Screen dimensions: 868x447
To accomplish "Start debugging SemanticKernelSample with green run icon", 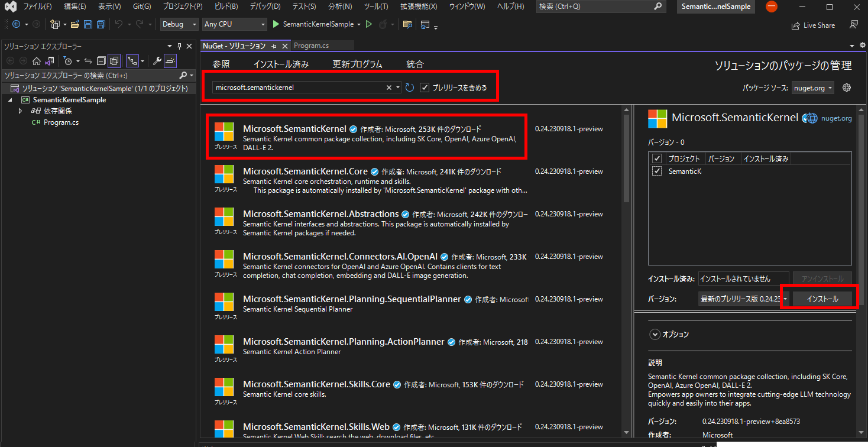I will point(276,24).
